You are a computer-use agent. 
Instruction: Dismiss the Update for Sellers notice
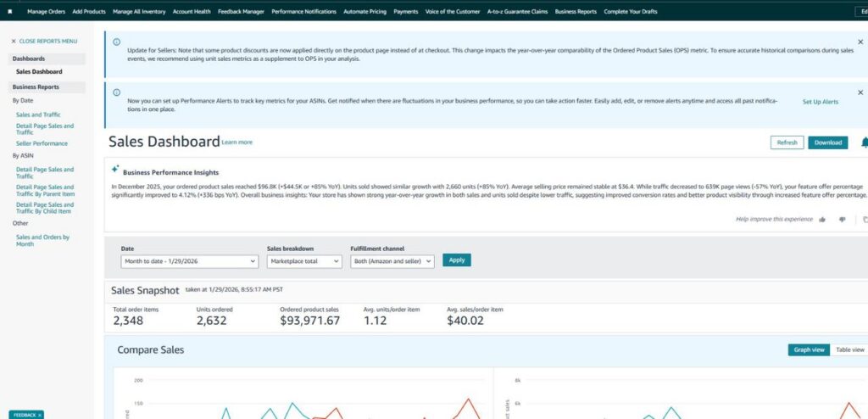[x=860, y=41]
